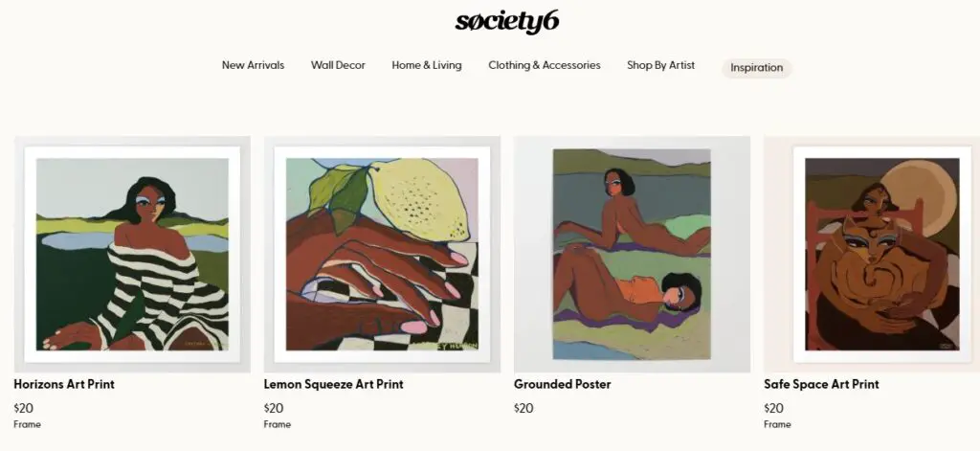The width and height of the screenshot is (980, 451).
Task: Open the Safe Space print thumbnail
Action: pos(872,254)
